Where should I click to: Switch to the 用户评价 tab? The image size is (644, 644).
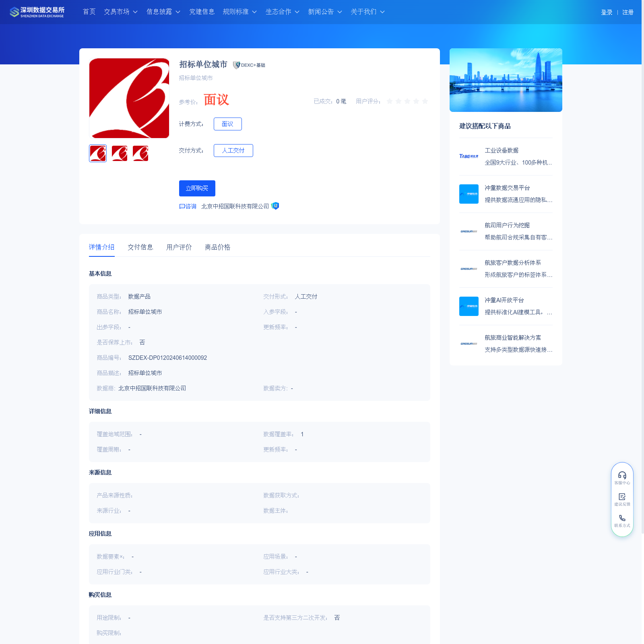[x=179, y=247]
